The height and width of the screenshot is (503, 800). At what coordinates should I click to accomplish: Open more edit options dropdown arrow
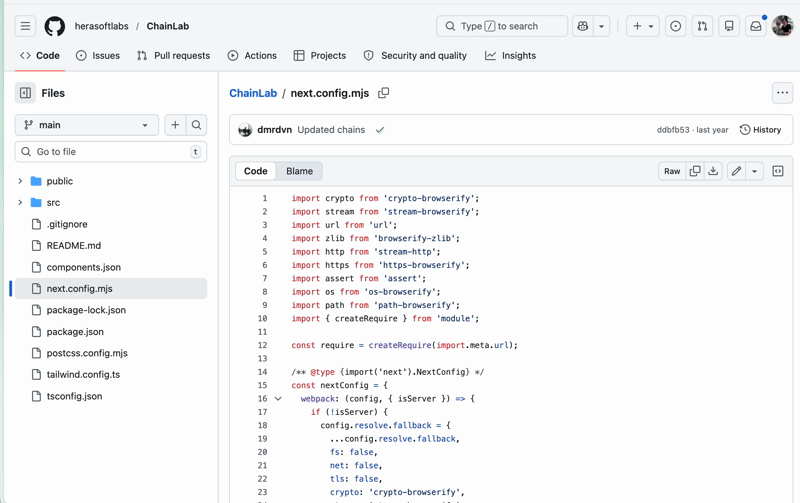point(755,171)
